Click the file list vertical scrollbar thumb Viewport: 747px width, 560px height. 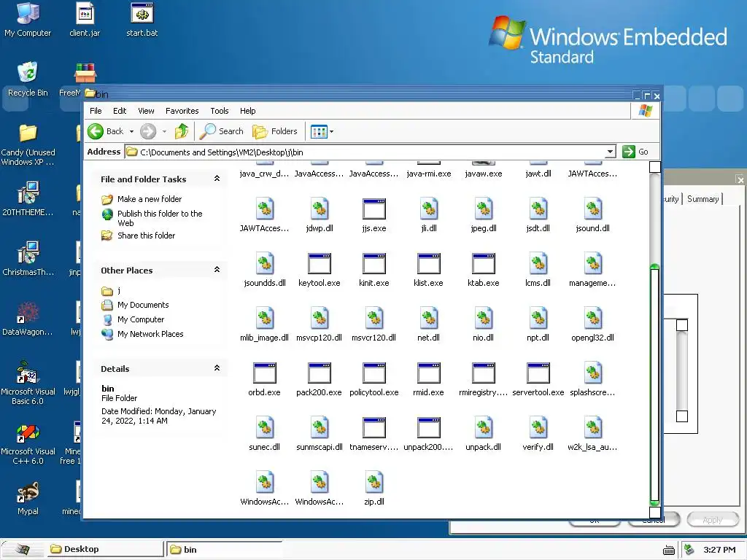point(654,384)
